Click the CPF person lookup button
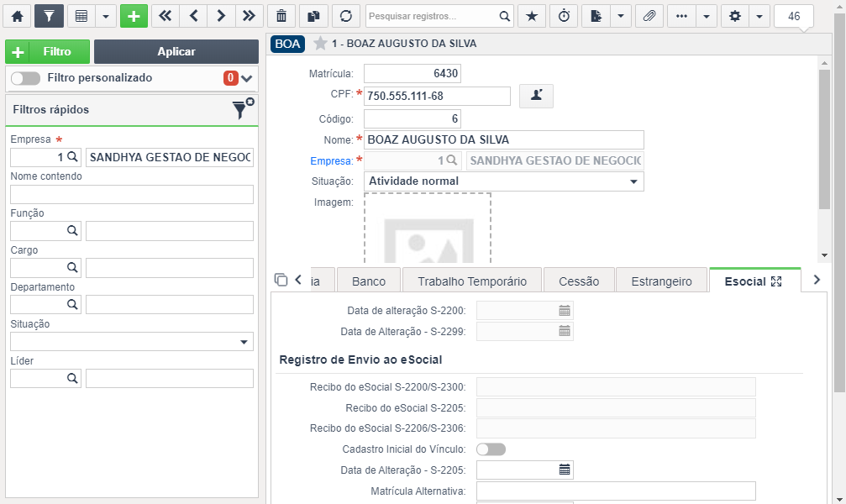846x504 pixels. (536, 96)
